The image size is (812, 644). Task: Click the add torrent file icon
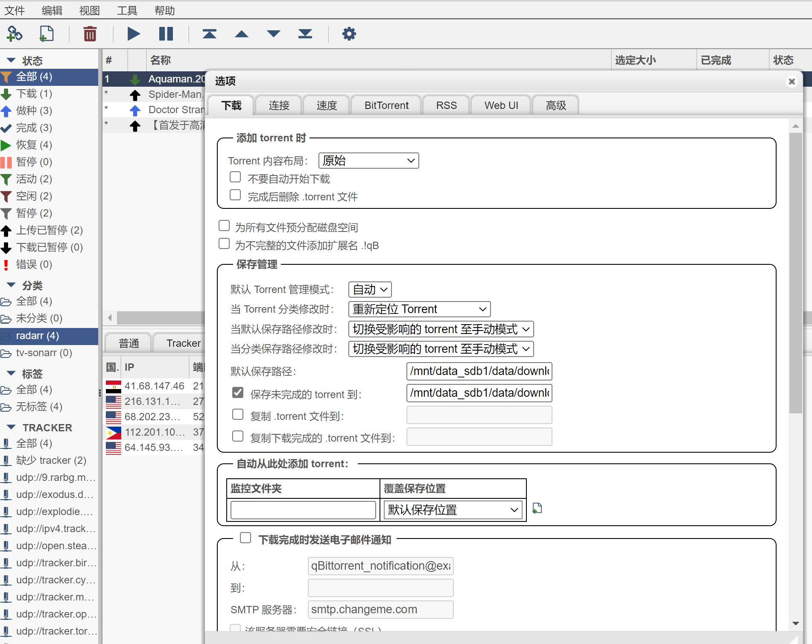46,34
